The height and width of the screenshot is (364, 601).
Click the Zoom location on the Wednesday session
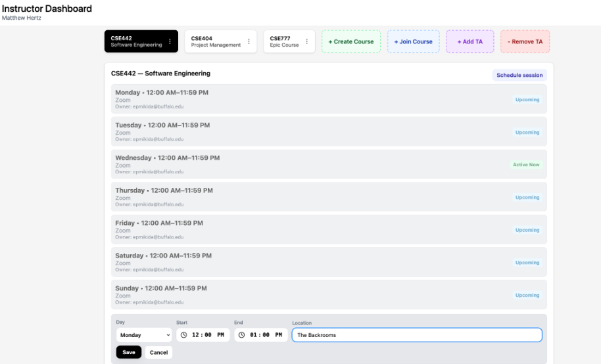click(x=123, y=165)
